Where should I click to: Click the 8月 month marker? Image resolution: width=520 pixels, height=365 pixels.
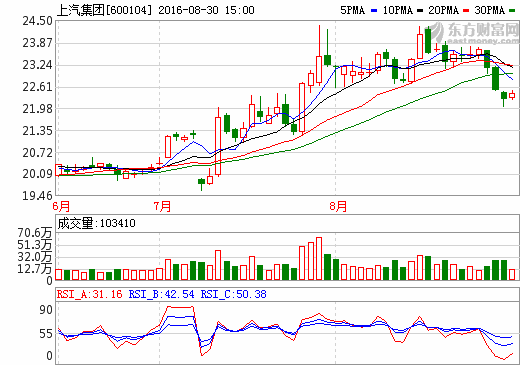pyautogui.click(x=338, y=206)
